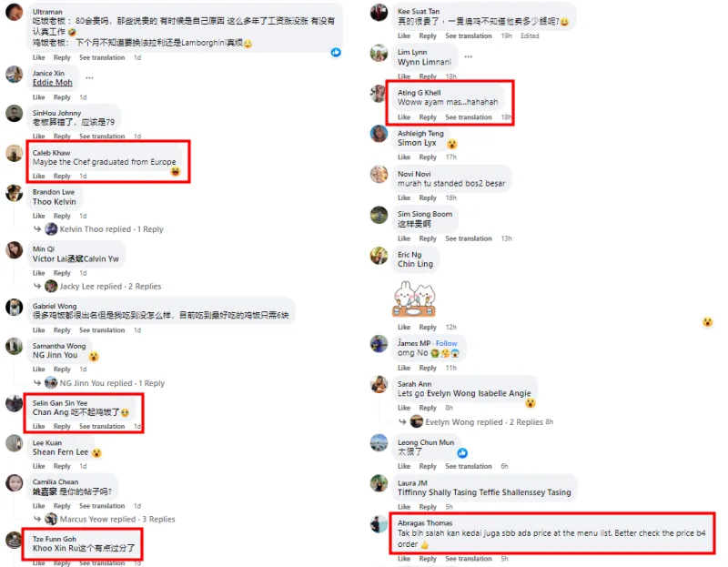The height and width of the screenshot is (567, 728).
Task: Open Ultraman's profile picture
Action: (14, 13)
